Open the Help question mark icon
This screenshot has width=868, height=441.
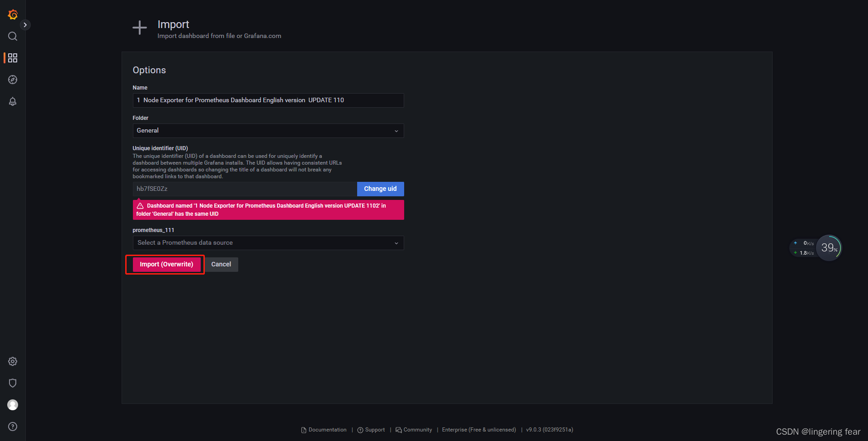pos(12,426)
